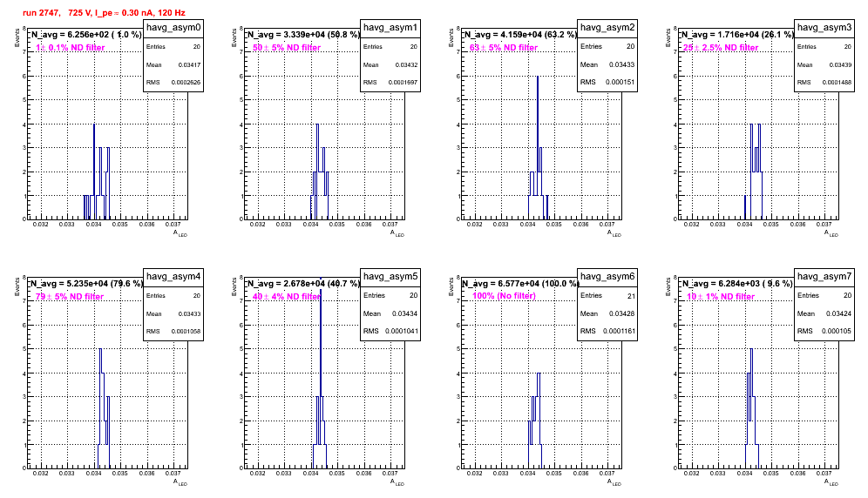Click the 40 ± 4% ND filter label

coord(287,297)
